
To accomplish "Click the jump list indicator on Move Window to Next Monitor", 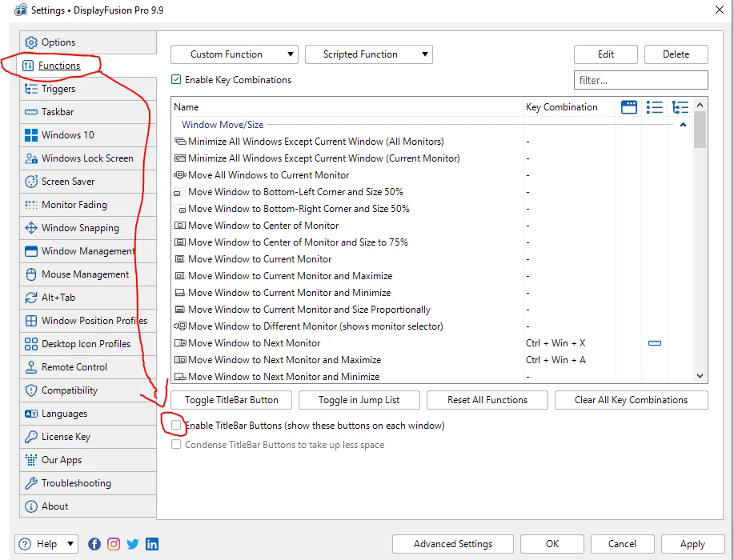I will click(655, 343).
